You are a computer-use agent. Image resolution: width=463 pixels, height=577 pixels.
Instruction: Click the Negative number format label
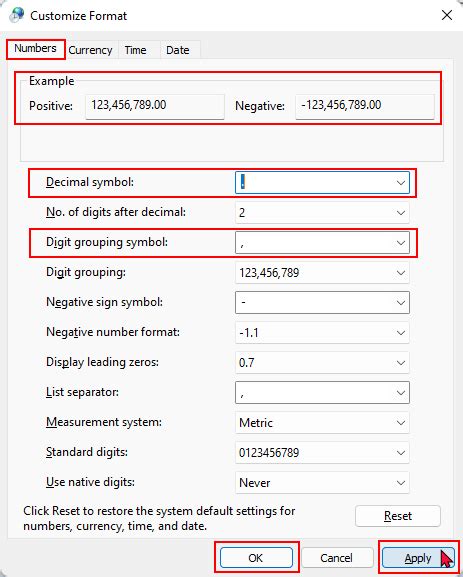tap(113, 332)
